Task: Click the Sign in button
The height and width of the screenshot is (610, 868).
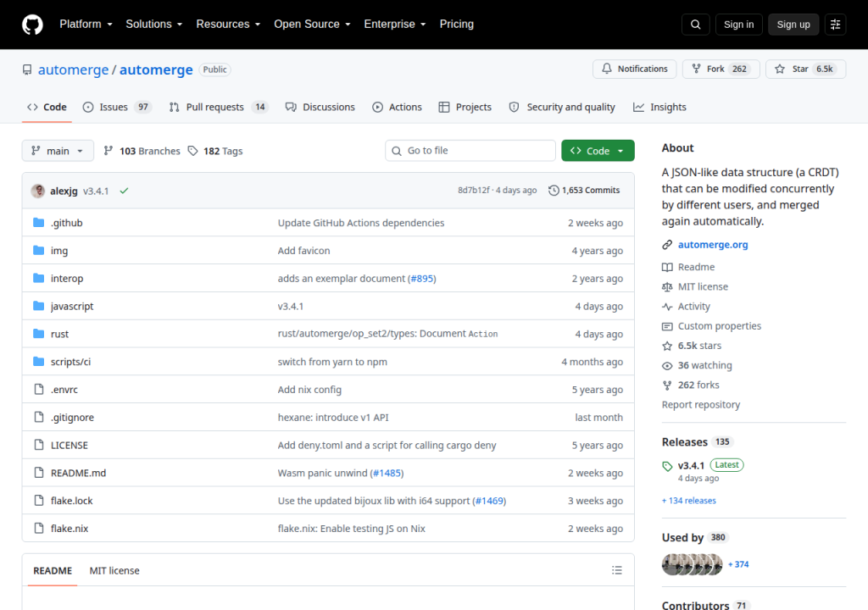Action: (x=738, y=25)
